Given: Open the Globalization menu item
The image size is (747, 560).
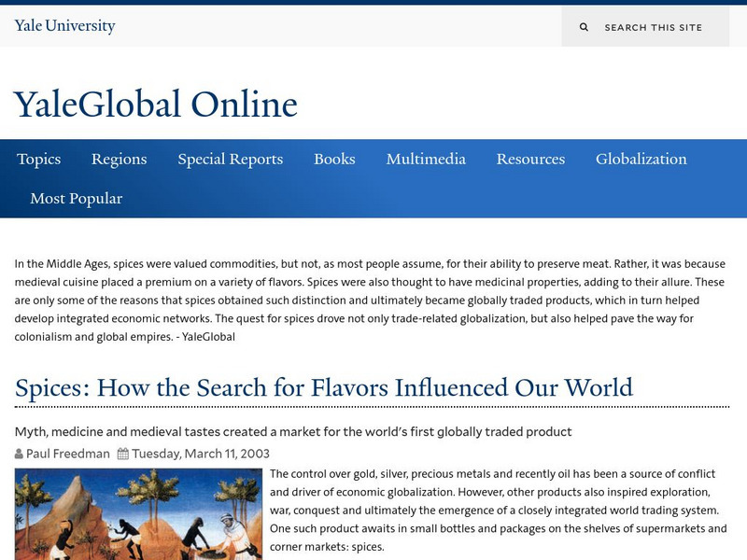Looking at the screenshot, I should [x=641, y=159].
